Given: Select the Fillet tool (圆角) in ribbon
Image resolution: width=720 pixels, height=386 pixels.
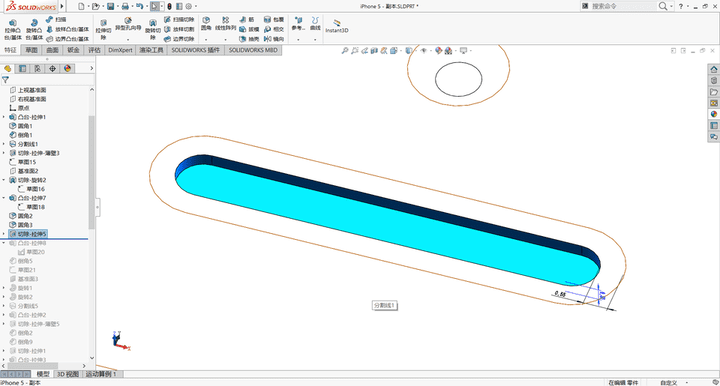Looking at the screenshot, I should pos(206,24).
